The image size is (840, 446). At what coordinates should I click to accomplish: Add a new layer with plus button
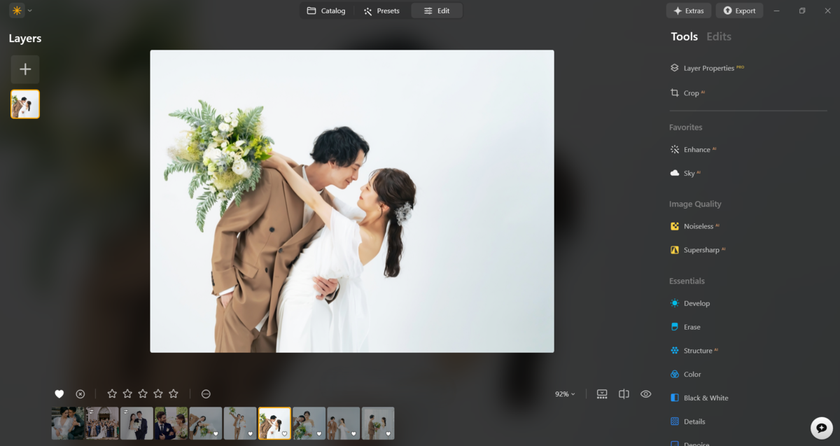coord(25,69)
